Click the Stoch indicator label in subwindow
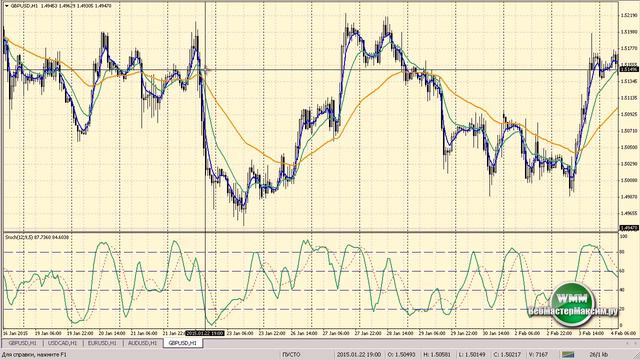This screenshot has width=640, height=360. pos(37,237)
